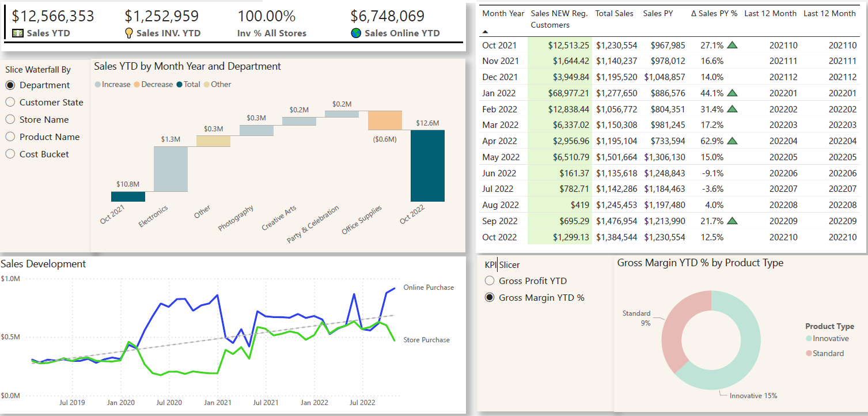Click the sort arrow under Month Year header
This screenshot has height=416, width=868.
tap(485, 32)
